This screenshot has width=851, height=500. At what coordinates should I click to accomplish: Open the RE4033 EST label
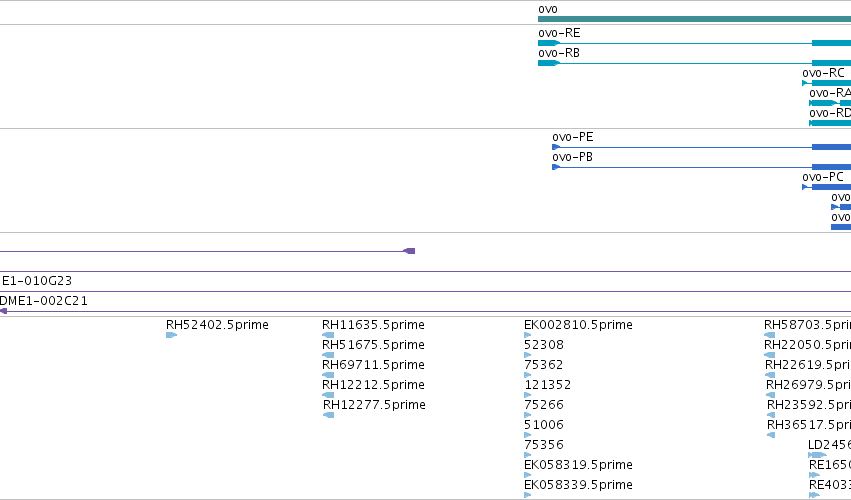(830, 485)
